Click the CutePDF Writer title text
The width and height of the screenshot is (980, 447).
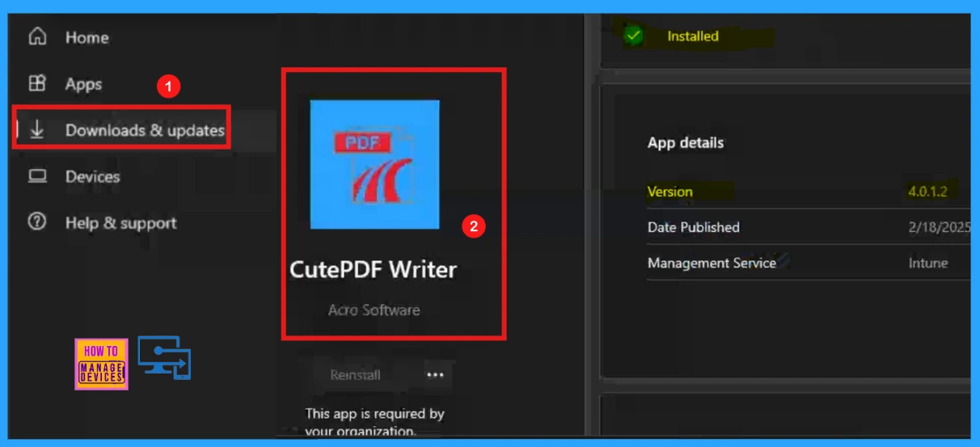tap(374, 269)
